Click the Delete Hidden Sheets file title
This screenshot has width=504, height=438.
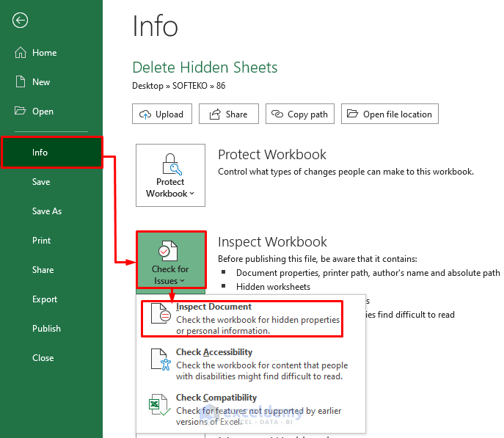pos(205,67)
